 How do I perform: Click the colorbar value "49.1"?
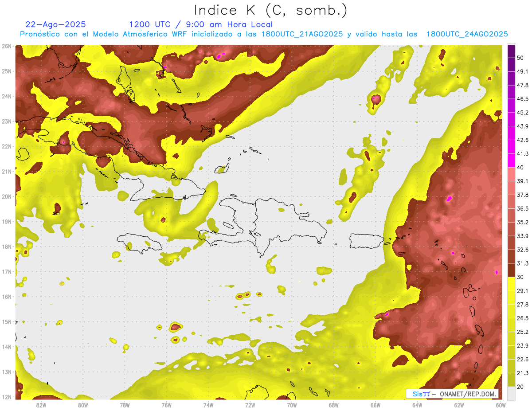click(x=523, y=72)
